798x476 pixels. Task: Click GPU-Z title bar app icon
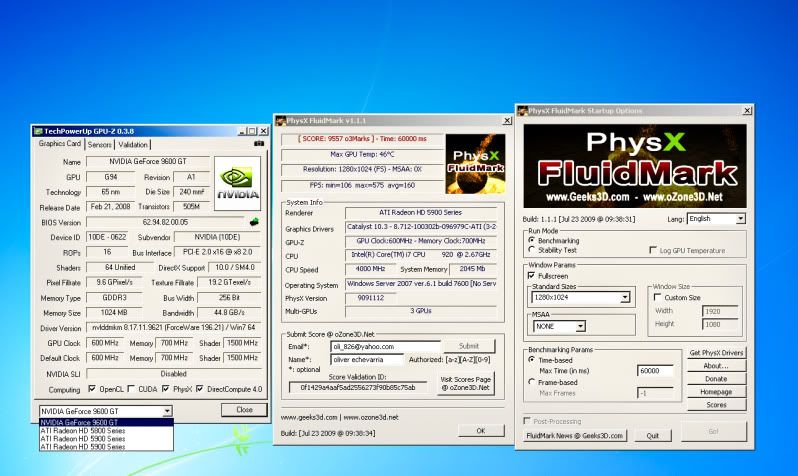pyautogui.click(x=37, y=130)
